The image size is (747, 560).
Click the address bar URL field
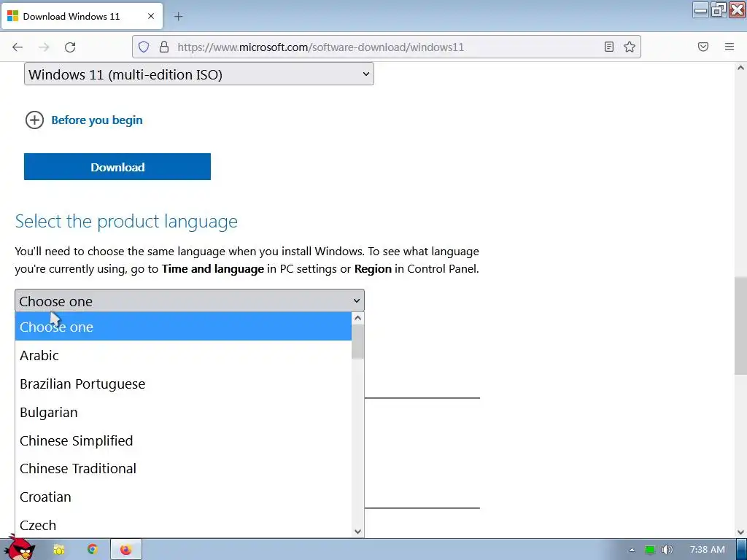pyautogui.click(x=387, y=47)
